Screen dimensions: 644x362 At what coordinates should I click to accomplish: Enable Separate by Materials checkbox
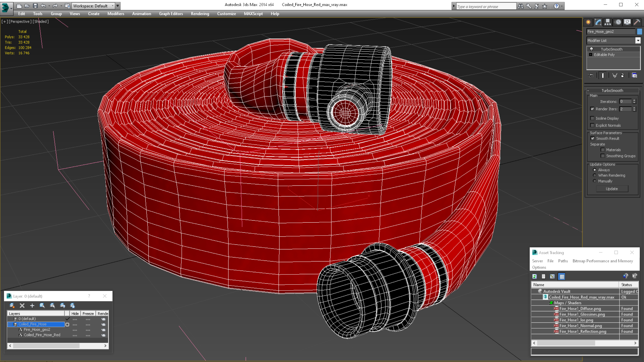pos(603,150)
